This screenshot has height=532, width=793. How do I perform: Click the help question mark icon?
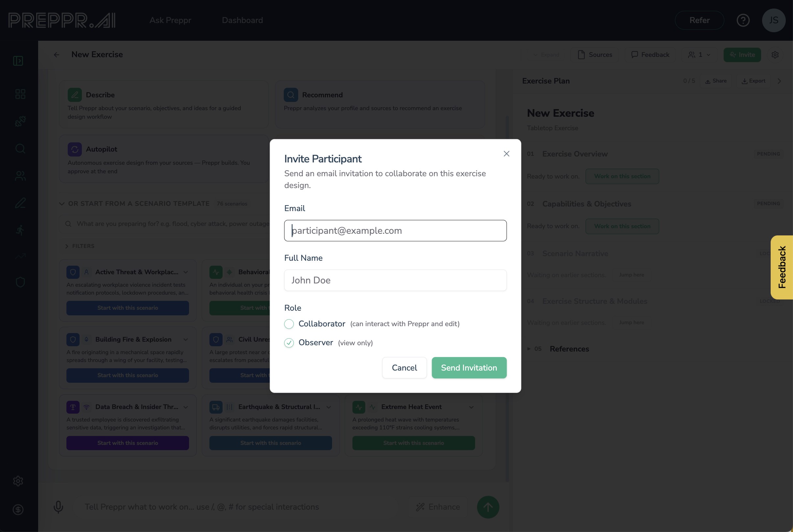tap(743, 20)
